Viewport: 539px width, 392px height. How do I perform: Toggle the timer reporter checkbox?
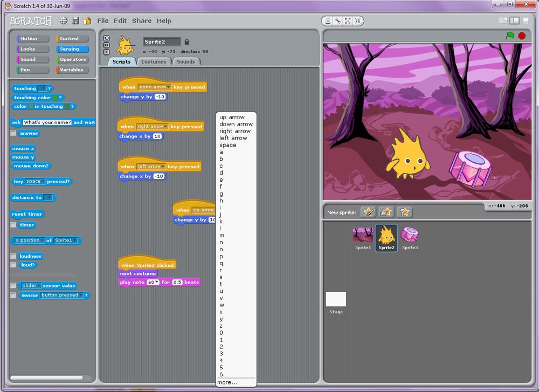click(x=13, y=225)
